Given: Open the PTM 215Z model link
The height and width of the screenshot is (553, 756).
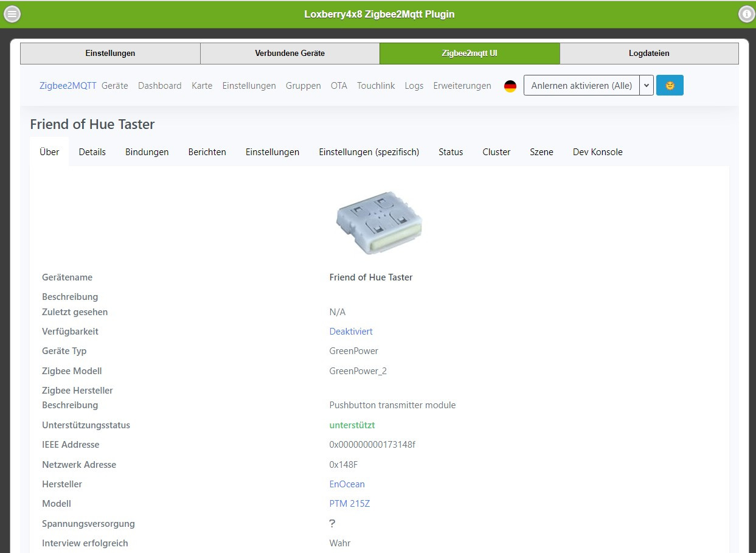Looking at the screenshot, I should (350, 504).
